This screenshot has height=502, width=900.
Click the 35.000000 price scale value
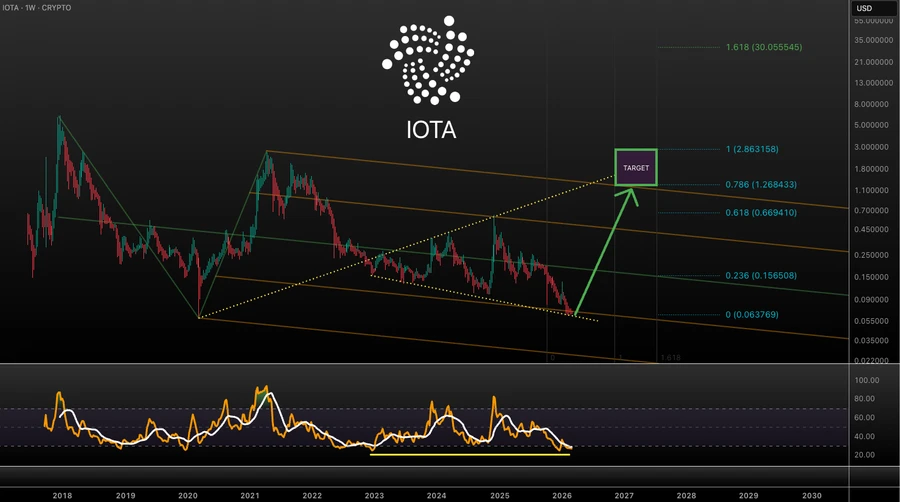[x=874, y=41]
